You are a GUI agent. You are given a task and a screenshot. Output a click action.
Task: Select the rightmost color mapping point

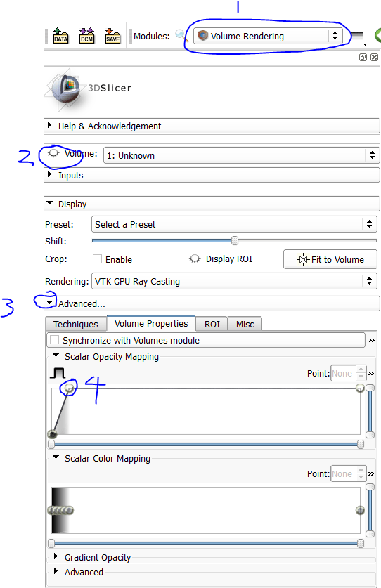pos(360,510)
